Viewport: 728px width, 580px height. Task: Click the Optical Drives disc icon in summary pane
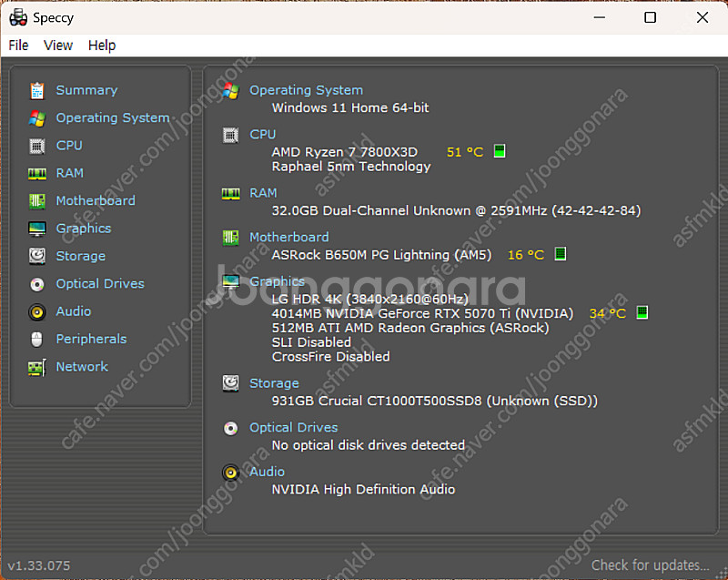point(231,428)
